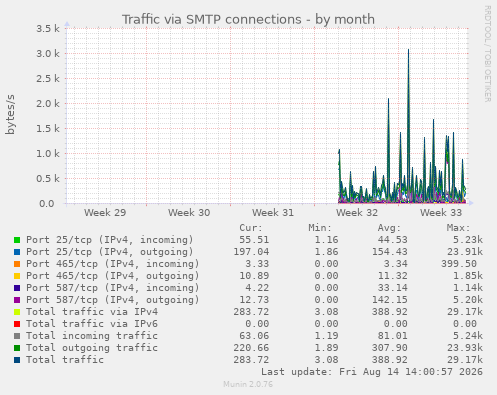This screenshot has height=395, width=497.
Task: Click the Port 587/tcp IPv4 outgoing purple swatch
Action: pos(17,300)
